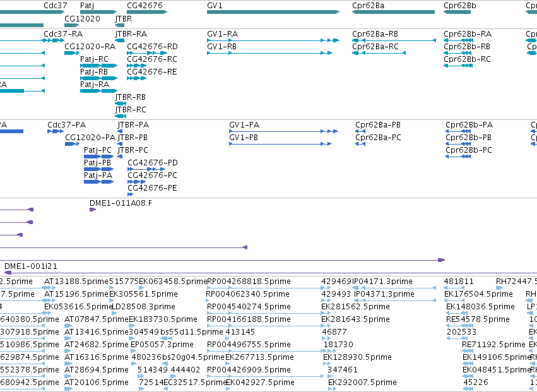Click the Cpr62Ba gene label

pos(368,6)
